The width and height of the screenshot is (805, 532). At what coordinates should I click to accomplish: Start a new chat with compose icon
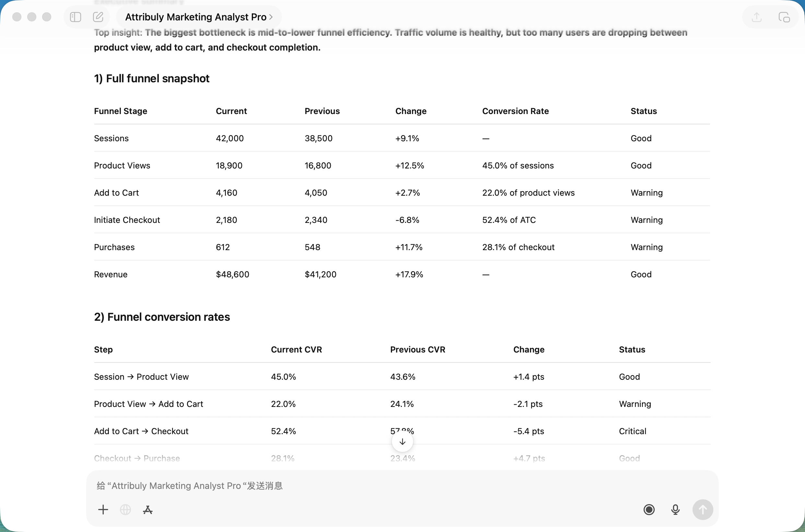pos(98,17)
